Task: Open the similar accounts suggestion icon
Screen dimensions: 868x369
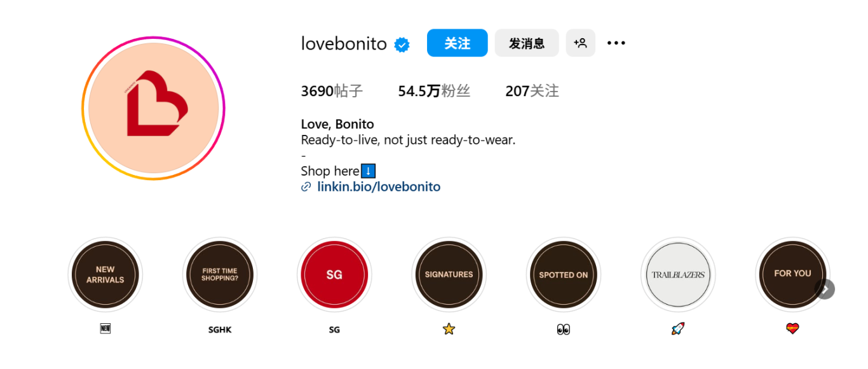Action: click(x=580, y=43)
